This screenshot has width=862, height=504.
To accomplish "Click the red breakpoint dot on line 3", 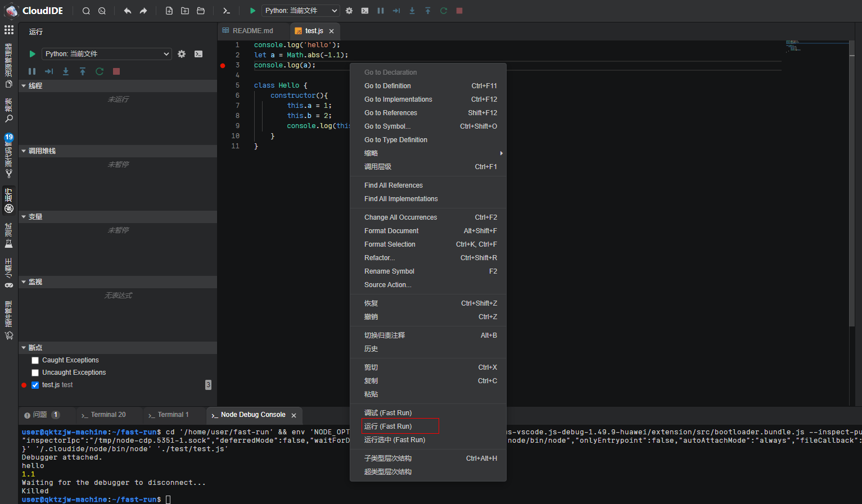I will pos(223,66).
